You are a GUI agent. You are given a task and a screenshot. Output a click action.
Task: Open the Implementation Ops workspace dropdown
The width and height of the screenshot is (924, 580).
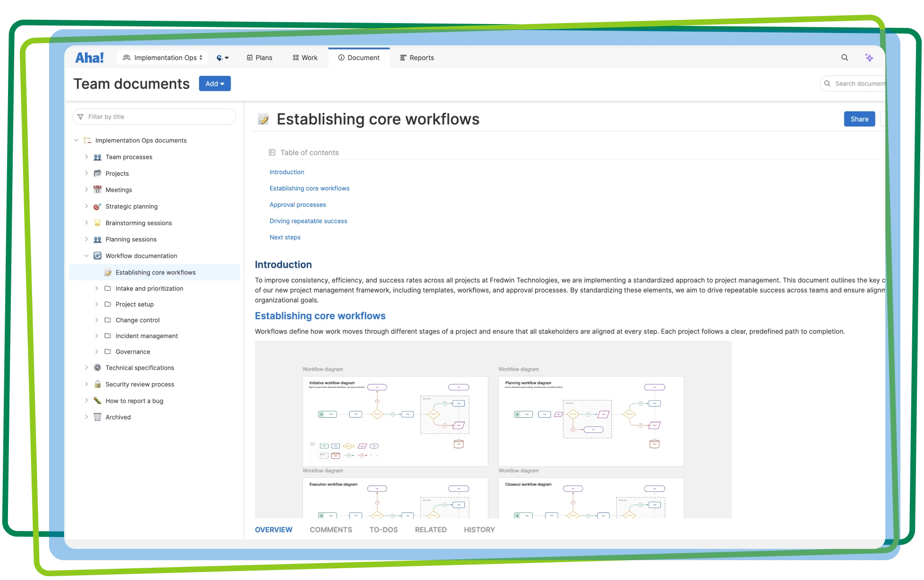click(162, 58)
